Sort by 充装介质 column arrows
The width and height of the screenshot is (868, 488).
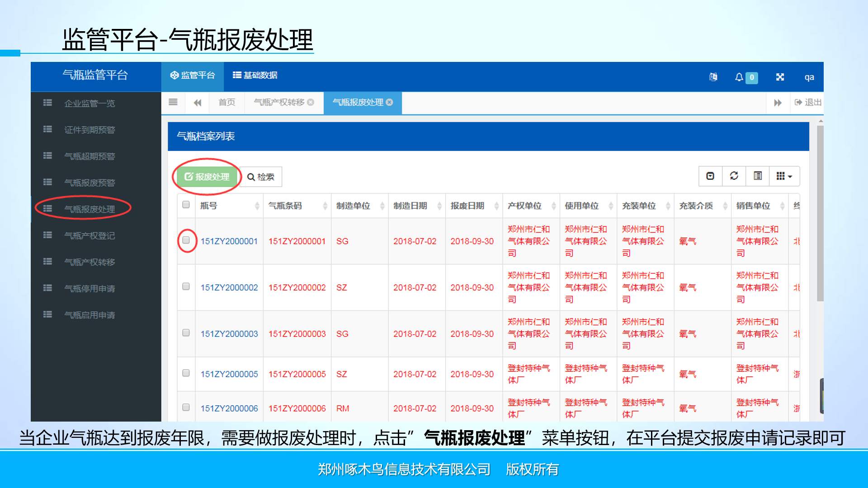[x=726, y=206]
